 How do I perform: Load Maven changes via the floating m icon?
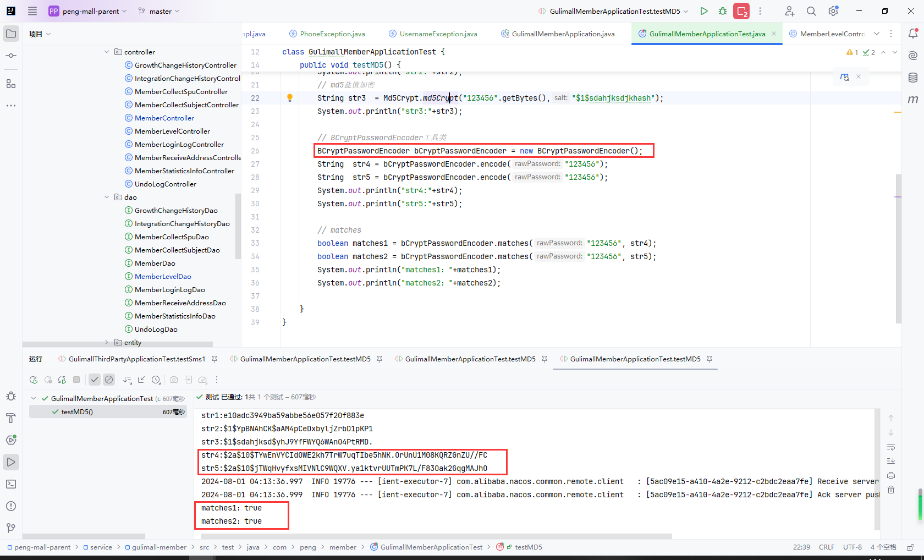tap(844, 77)
